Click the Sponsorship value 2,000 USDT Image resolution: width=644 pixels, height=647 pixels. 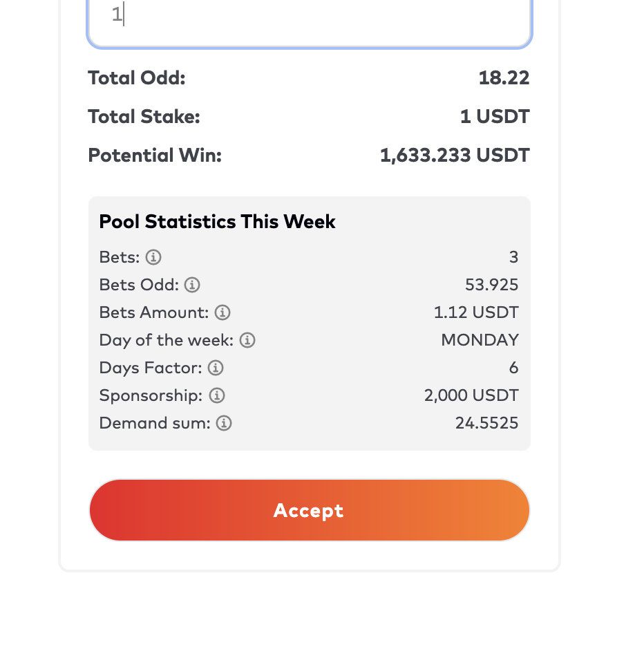tap(471, 395)
